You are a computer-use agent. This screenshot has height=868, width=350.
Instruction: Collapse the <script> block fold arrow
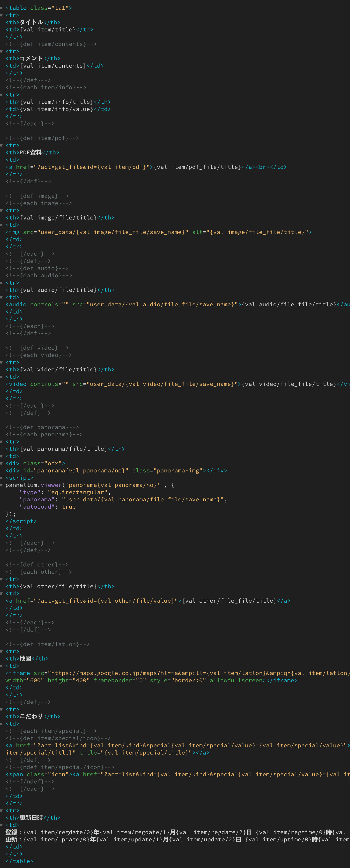click(2, 478)
